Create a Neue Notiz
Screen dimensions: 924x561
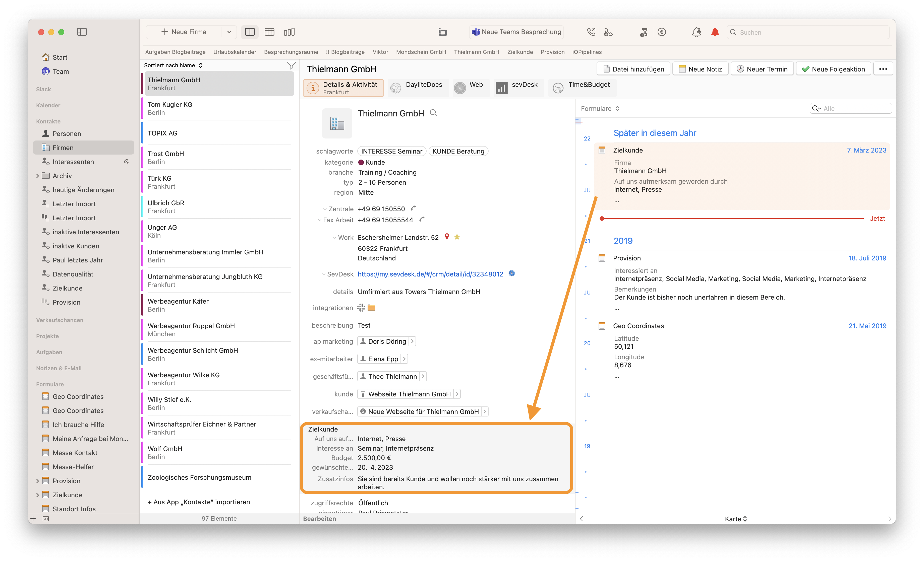coord(700,69)
